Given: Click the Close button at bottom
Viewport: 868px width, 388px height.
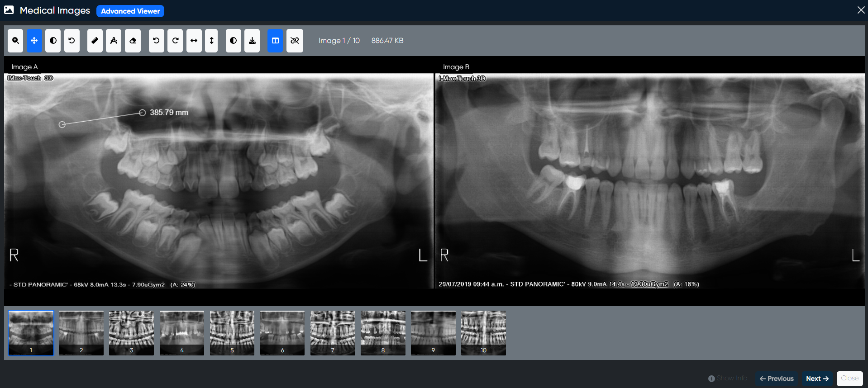Looking at the screenshot, I should tap(849, 379).
